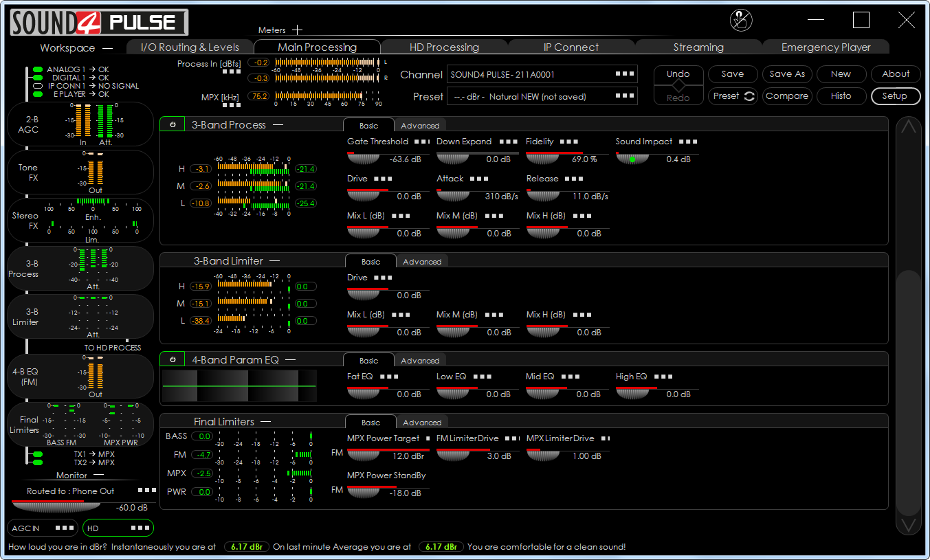The width and height of the screenshot is (930, 560).
Task: Collapse the 3-Band Process section
Action: point(278,125)
